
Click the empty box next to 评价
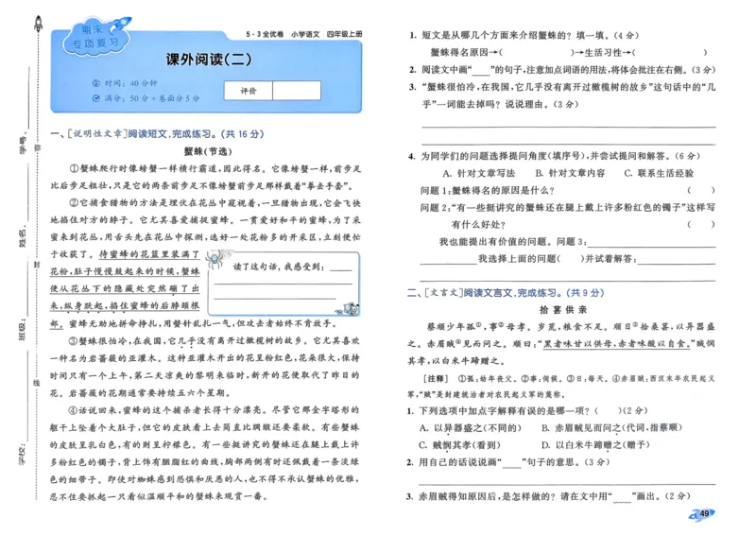(297, 90)
